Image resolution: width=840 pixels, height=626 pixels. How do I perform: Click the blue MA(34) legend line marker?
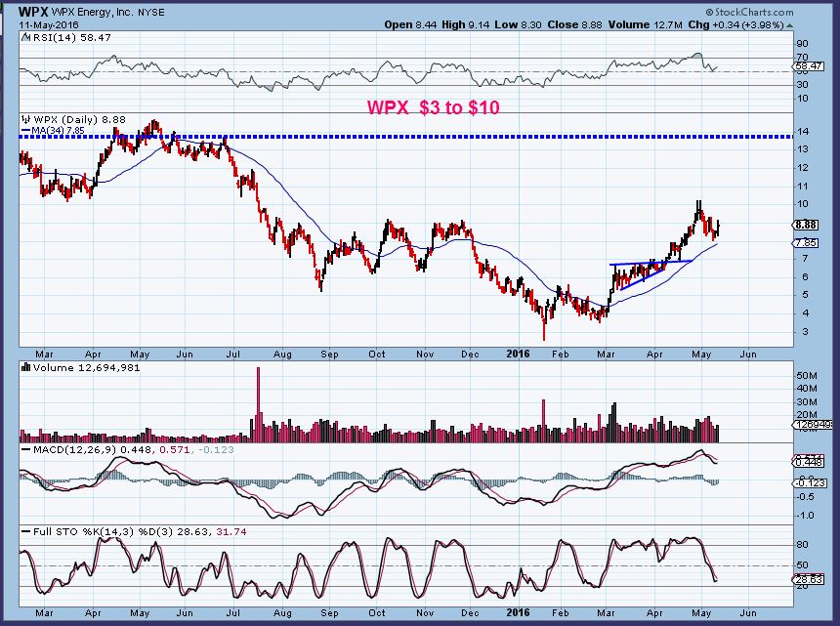click(x=25, y=130)
